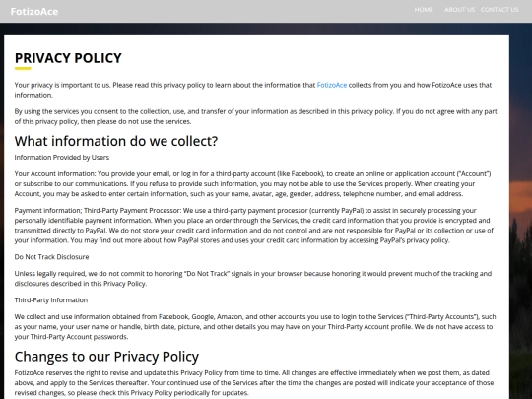Click the 'Do Not Track Disclosure' subheading

tap(51, 257)
